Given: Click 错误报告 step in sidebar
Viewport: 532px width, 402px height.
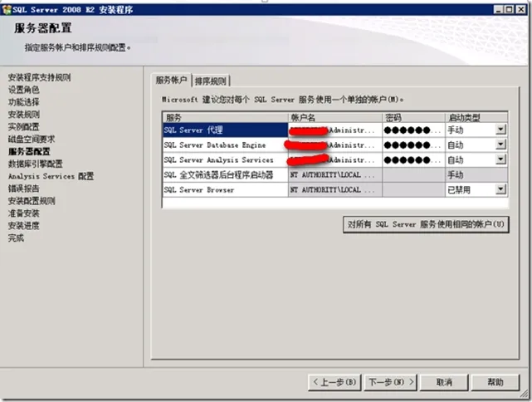Looking at the screenshot, I should point(24,189).
